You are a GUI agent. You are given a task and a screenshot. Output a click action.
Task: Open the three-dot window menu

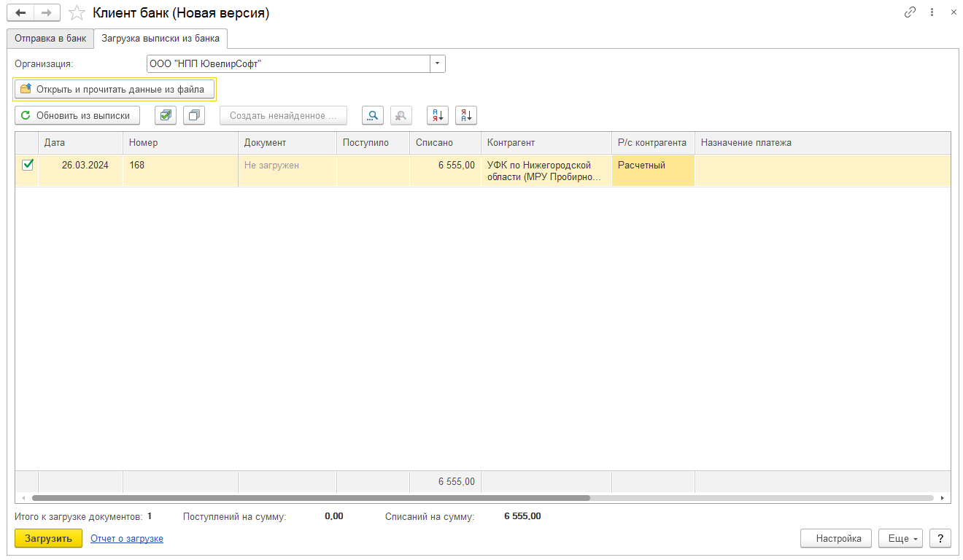[932, 12]
